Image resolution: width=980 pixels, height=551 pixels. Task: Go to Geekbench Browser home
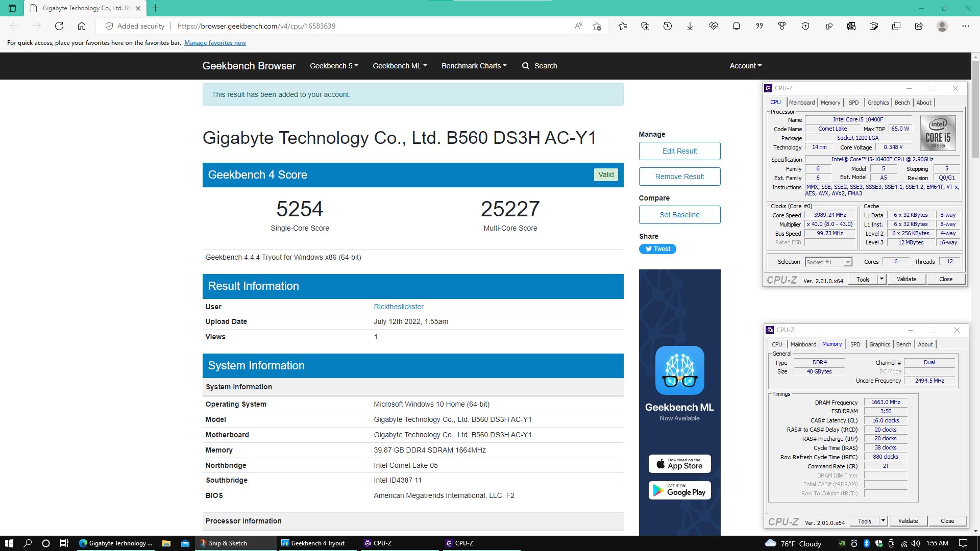coord(249,66)
